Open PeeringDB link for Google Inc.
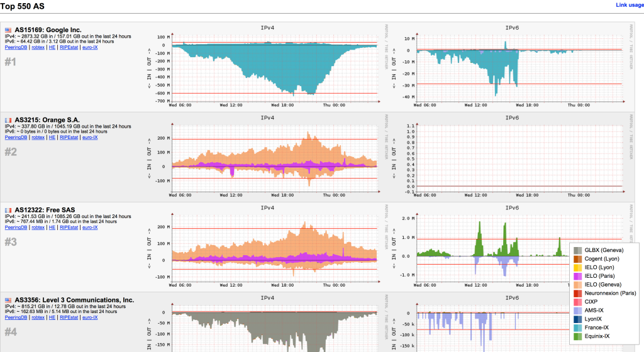The image size is (644, 352). pyautogui.click(x=17, y=48)
